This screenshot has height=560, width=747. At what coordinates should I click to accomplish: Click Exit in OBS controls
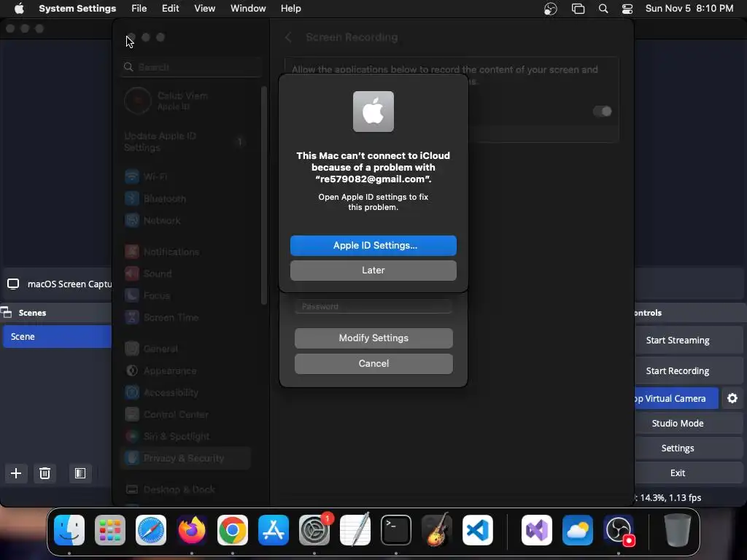[689, 472]
